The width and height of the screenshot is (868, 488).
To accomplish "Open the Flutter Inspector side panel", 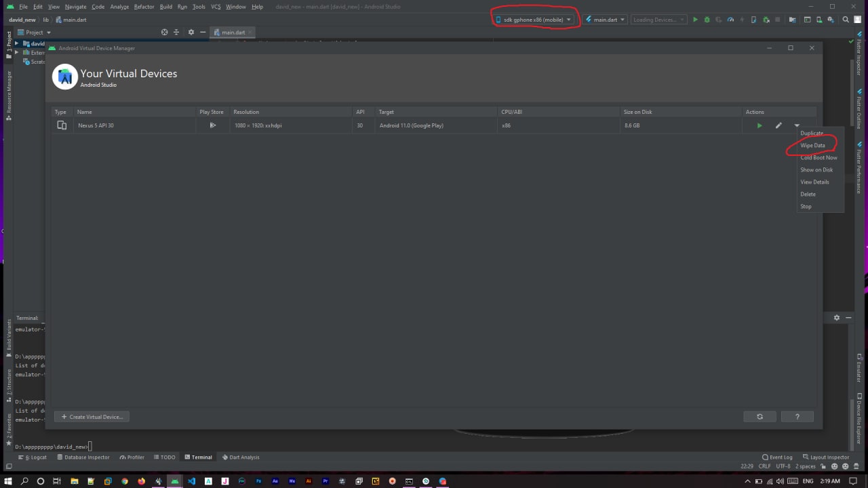I will 859,53.
